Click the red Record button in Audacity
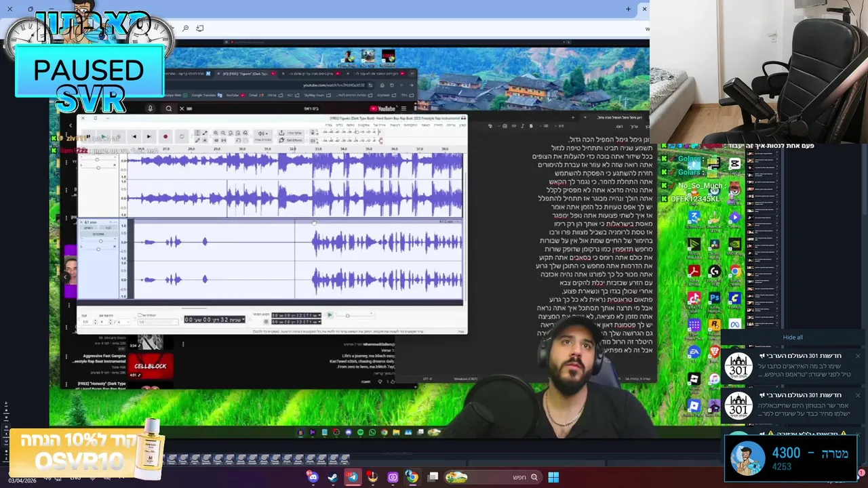The width and height of the screenshot is (868, 488). tap(165, 136)
